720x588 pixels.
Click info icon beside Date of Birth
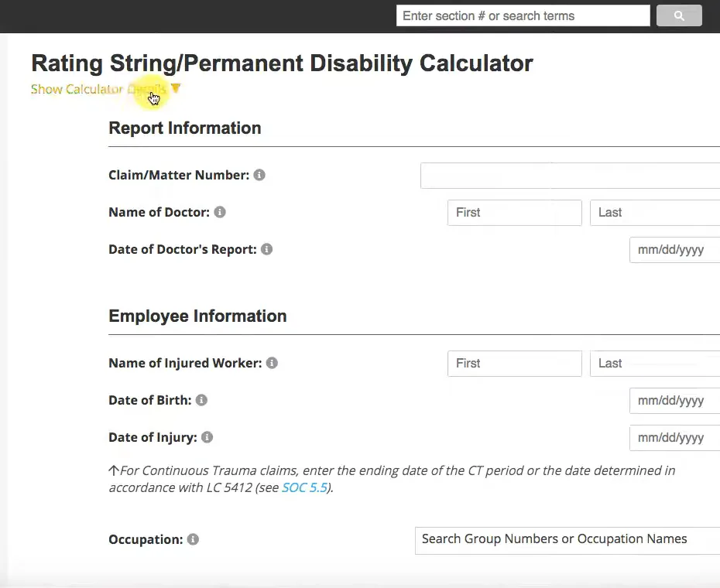pyautogui.click(x=201, y=400)
